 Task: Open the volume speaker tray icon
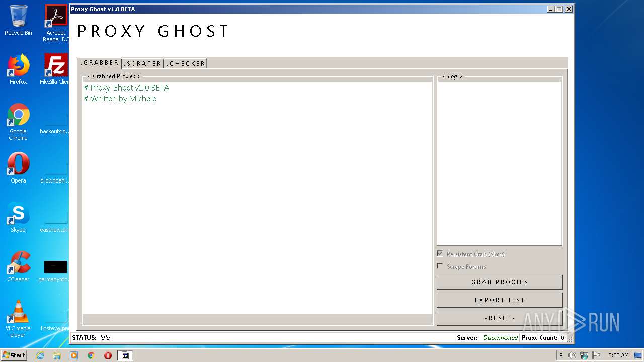click(572, 355)
